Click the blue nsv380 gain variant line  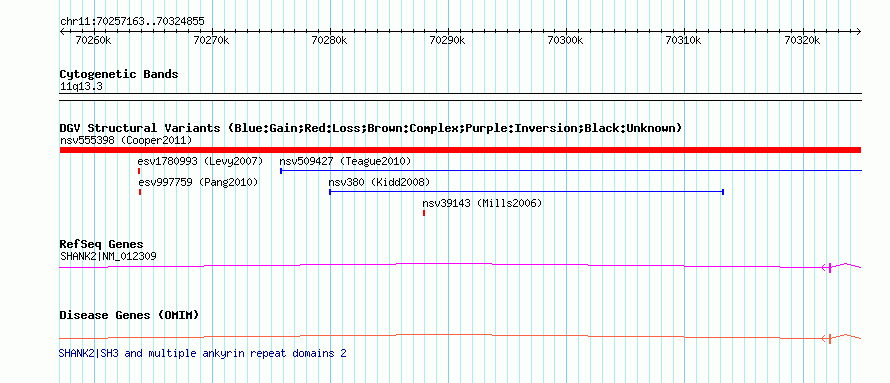[526, 192]
